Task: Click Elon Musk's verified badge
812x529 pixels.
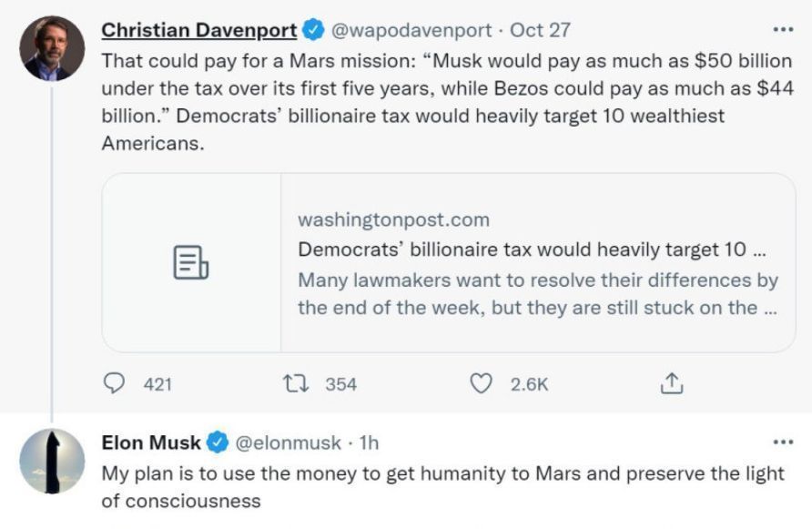Action: coord(217,443)
